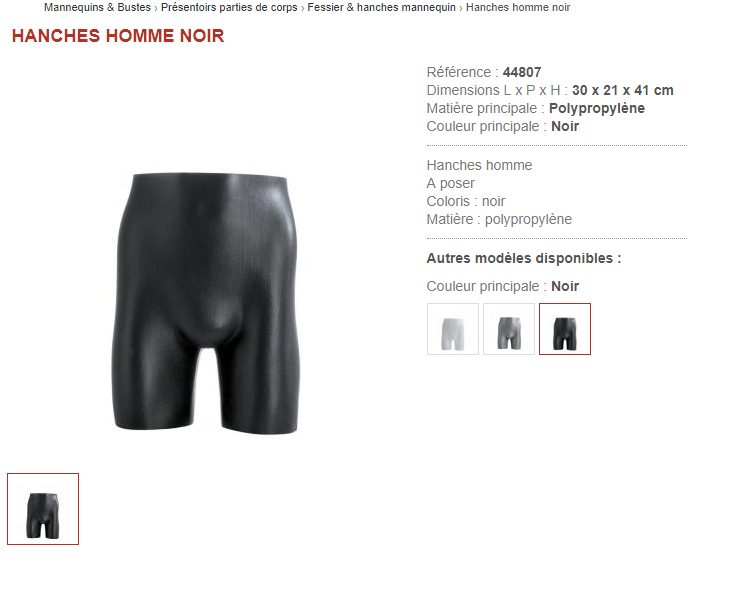This screenshot has width=742, height=595.
Task: Click the Noir value under Matière principale
Action: 565,126
